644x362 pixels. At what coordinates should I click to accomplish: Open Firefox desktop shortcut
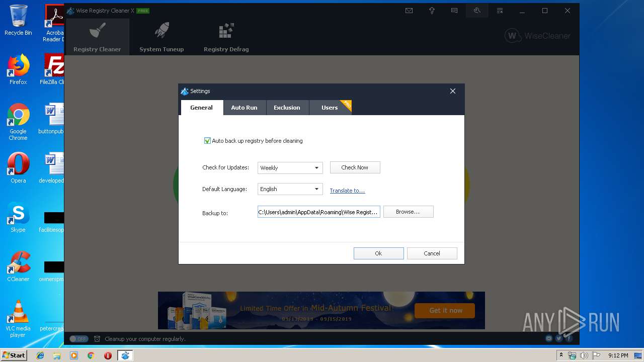coord(18,69)
